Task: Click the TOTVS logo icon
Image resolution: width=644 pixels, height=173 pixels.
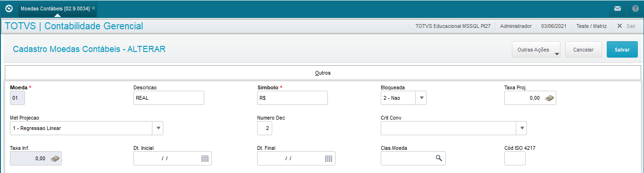Action: tap(8, 9)
